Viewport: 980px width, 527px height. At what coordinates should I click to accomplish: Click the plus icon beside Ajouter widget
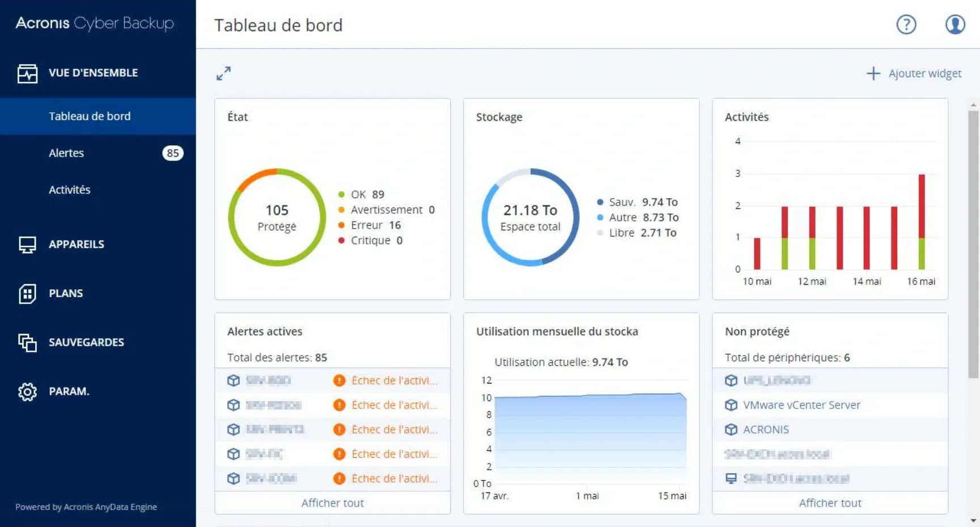pos(873,73)
